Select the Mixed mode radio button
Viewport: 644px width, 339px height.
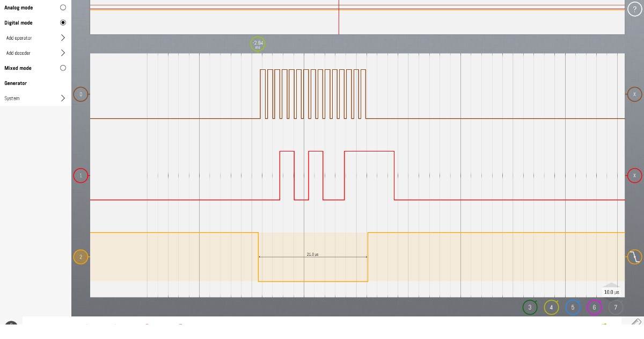point(63,68)
